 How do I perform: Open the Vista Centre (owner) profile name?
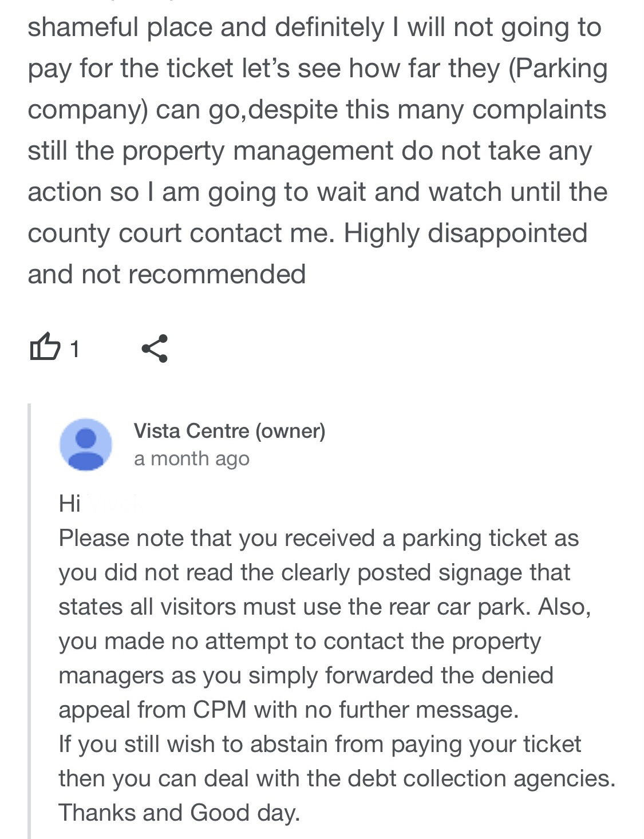pyautogui.click(x=230, y=430)
